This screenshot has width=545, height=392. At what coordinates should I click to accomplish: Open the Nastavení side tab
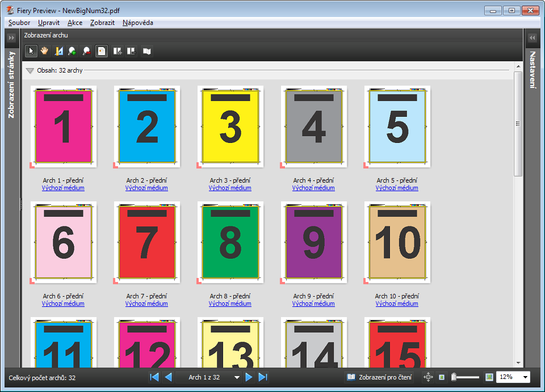point(532,69)
